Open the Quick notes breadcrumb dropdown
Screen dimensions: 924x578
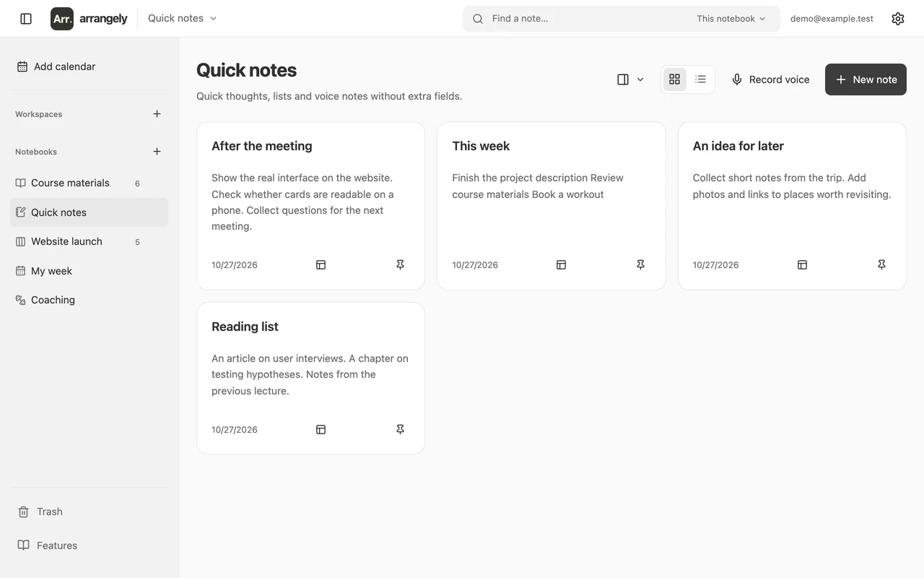(x=182, y=19)
